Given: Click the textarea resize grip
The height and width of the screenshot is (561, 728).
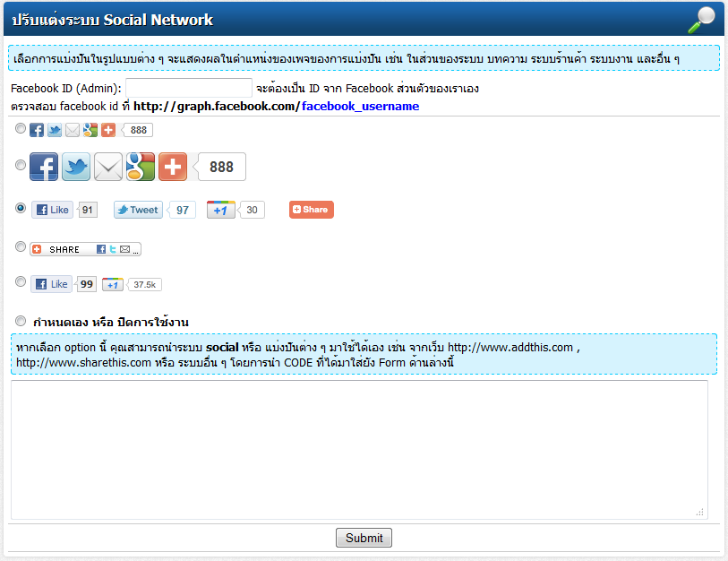Looking at the screenshot, I should pyautogui.click(x=700, y=513).
